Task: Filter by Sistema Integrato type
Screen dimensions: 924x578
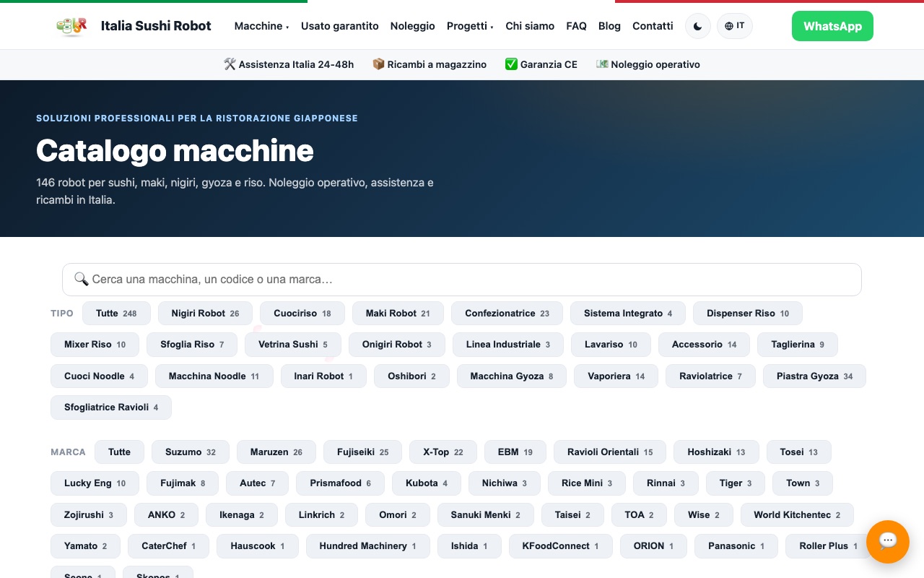Action: coord(628,314)
